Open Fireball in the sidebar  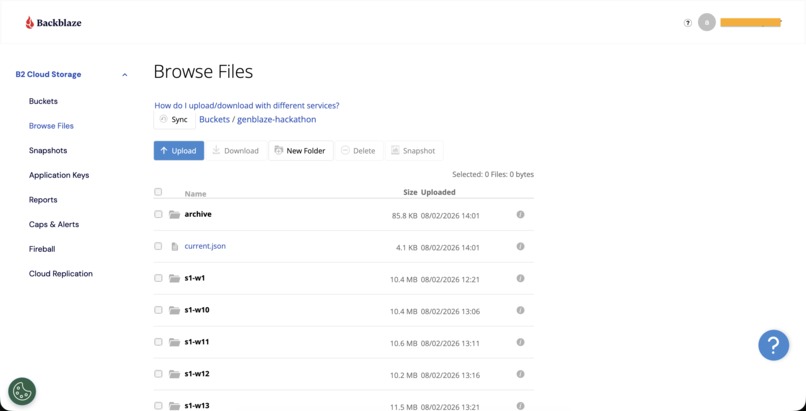coord(42,249)
